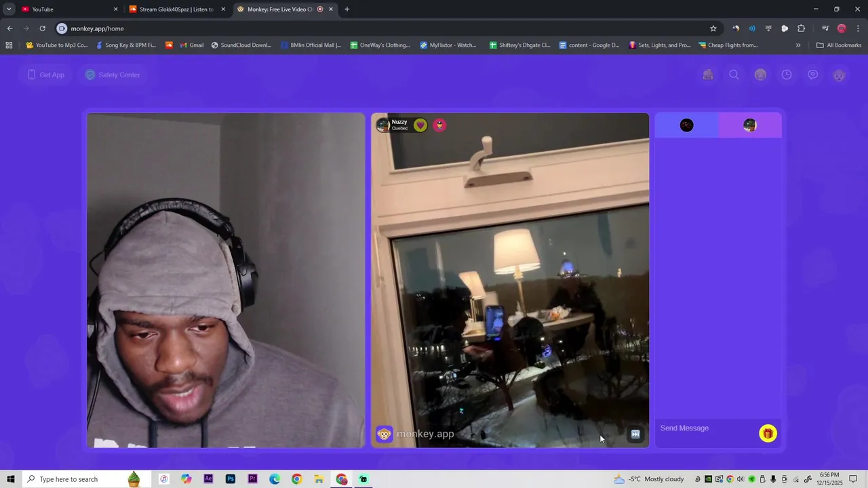Open BMlin Official Mall bookmark
The height and width of the screenshot is (488, 868).
pos(311,45)
